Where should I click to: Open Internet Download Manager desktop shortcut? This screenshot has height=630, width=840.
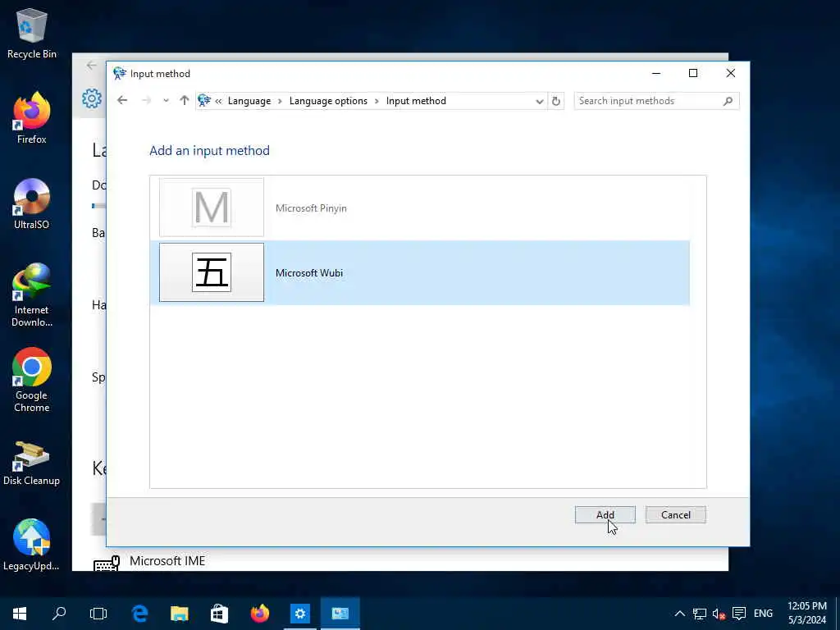click(x=32, y=294)
